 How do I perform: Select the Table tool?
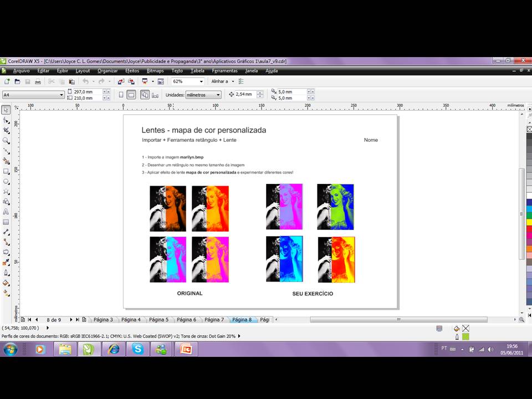pos(6,222)
